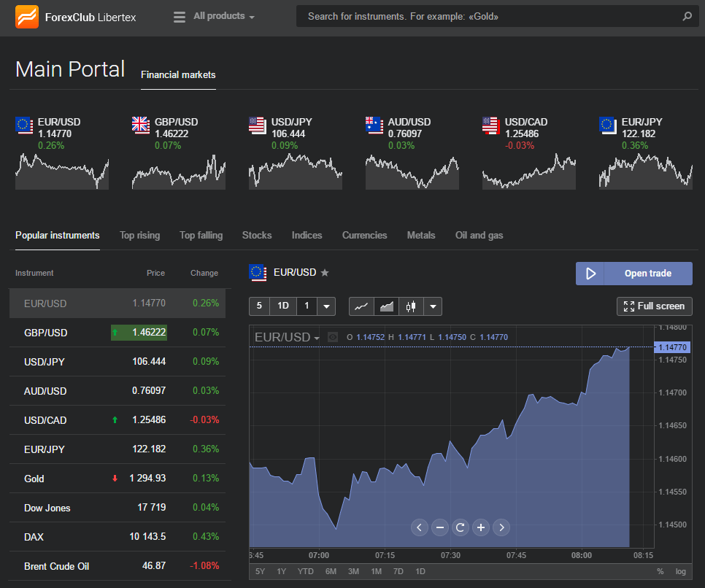This screenshot has height=588, width=705.
Task: Select the area chart type icon
Action: tap(386, 306)
